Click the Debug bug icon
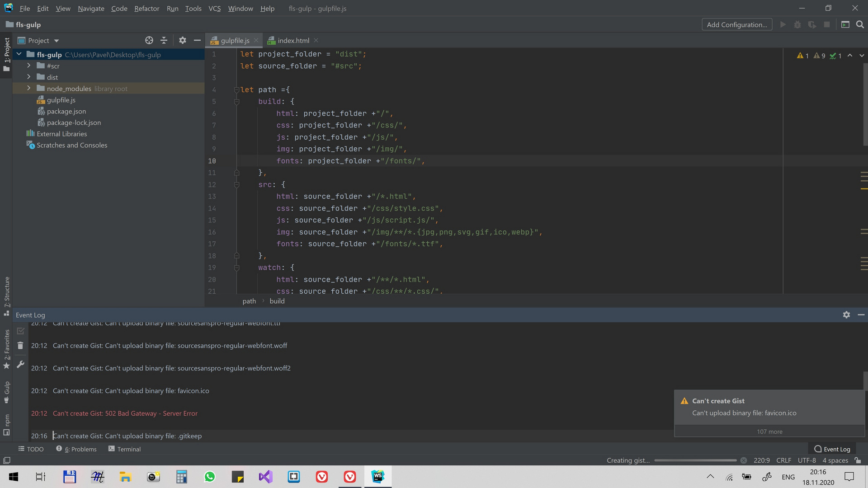The image size is (868, 488). 797,24
